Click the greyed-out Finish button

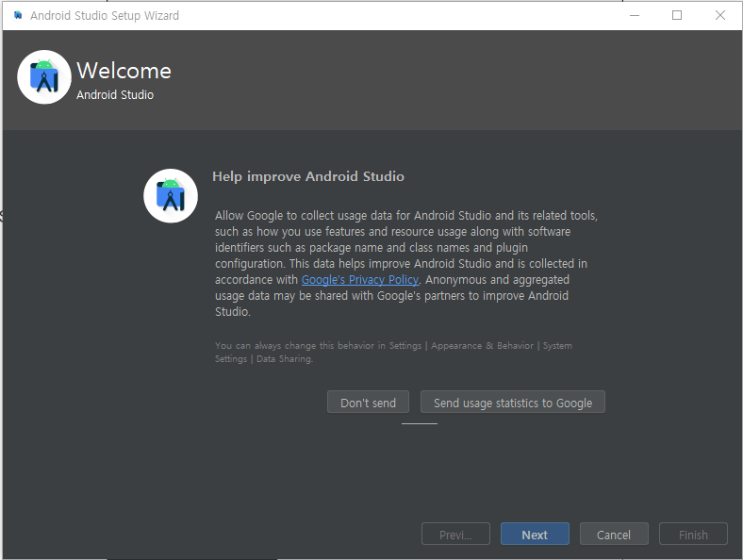click(693, 534)
